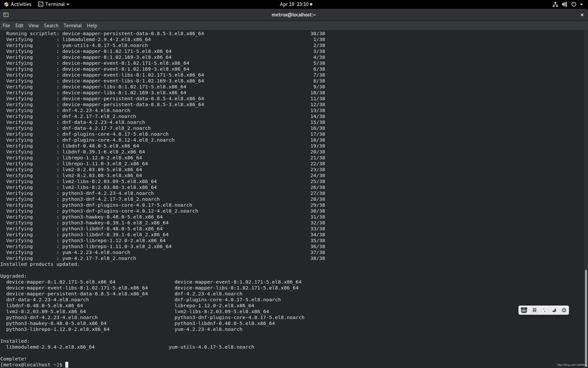Open the File menu
Image resolution: width=588 pixels, height=368 pixels.
[x=6, y=26]
